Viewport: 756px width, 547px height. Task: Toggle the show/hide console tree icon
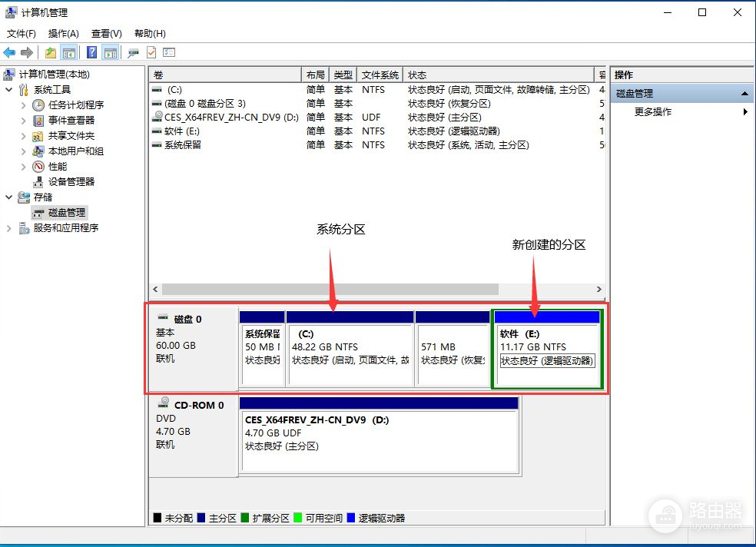pyautogui.click(x=69, y=52)
